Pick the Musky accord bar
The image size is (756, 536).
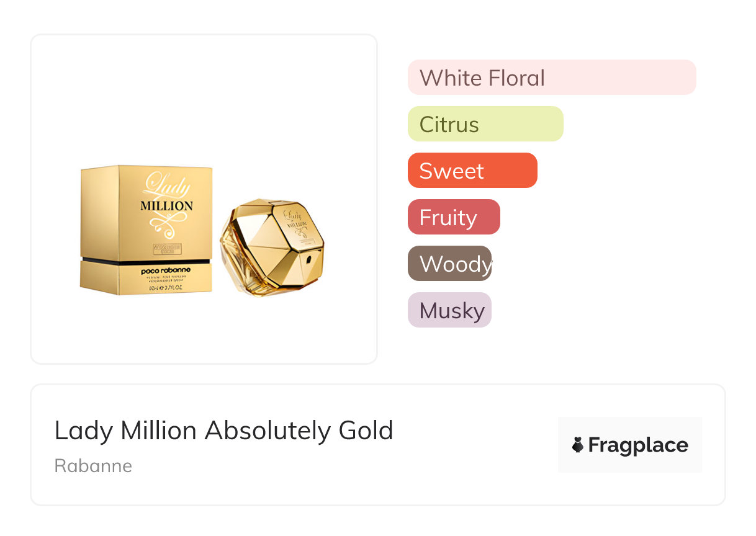(449, 310)
